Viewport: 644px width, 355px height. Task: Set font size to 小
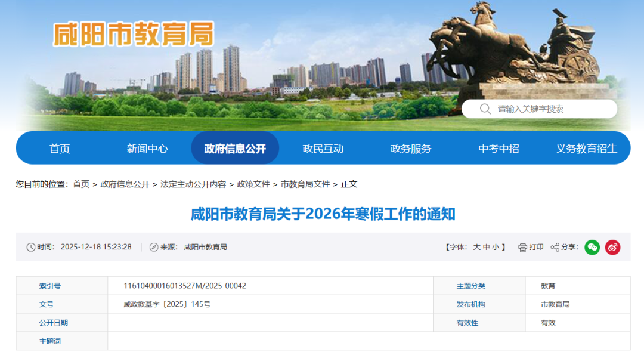click(x=496, y=247)
